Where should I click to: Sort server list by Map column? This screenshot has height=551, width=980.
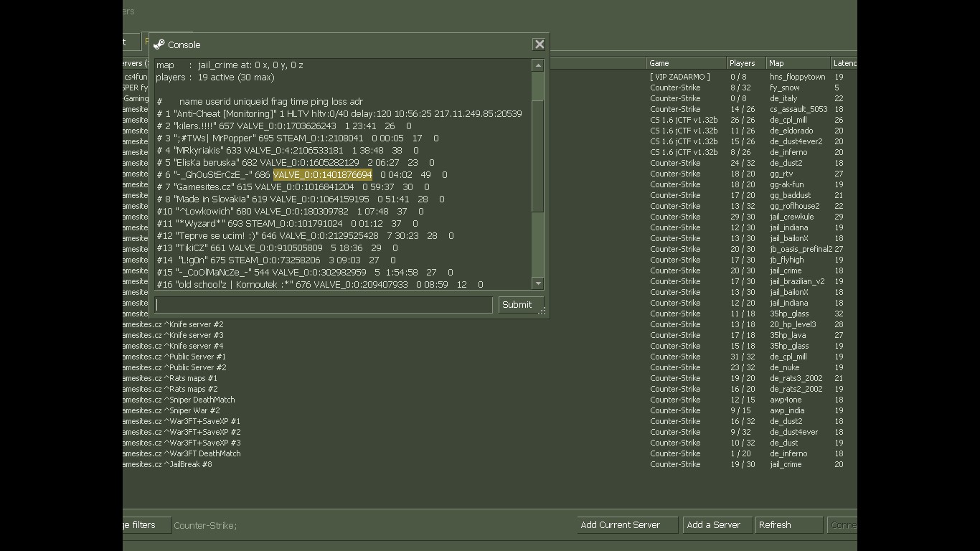click(x=798, y=63)
